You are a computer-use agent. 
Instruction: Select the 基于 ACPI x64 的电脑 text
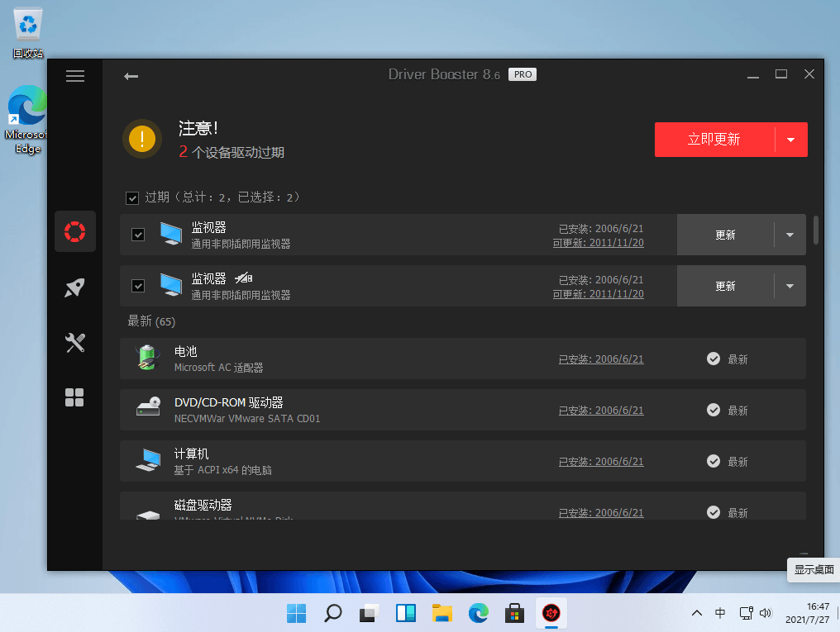tap(223, 470)
